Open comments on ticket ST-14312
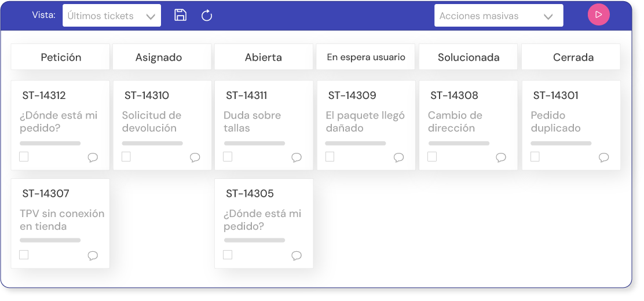The width and height of the screenshot is (644, 301). [x=93, y=157]
